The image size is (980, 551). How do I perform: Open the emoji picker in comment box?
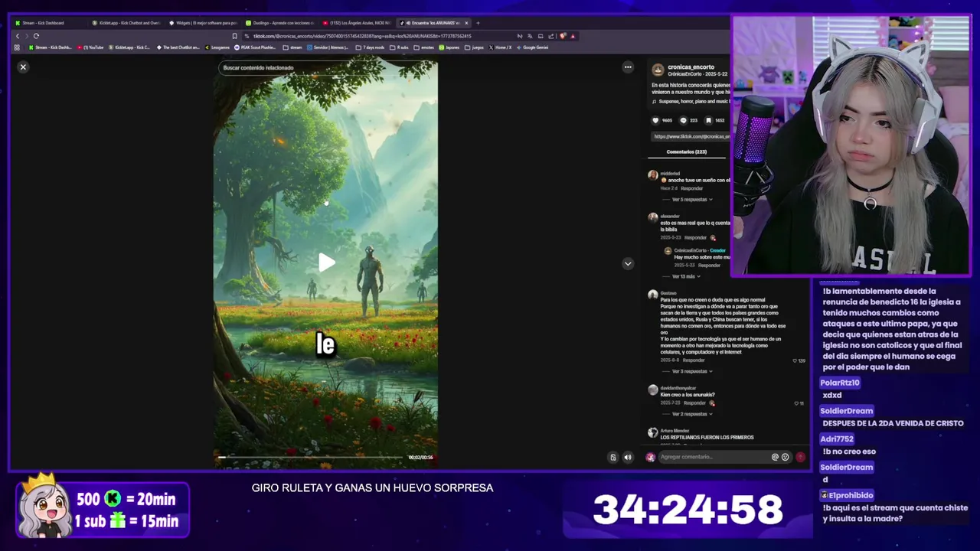(x=785, y=457)
